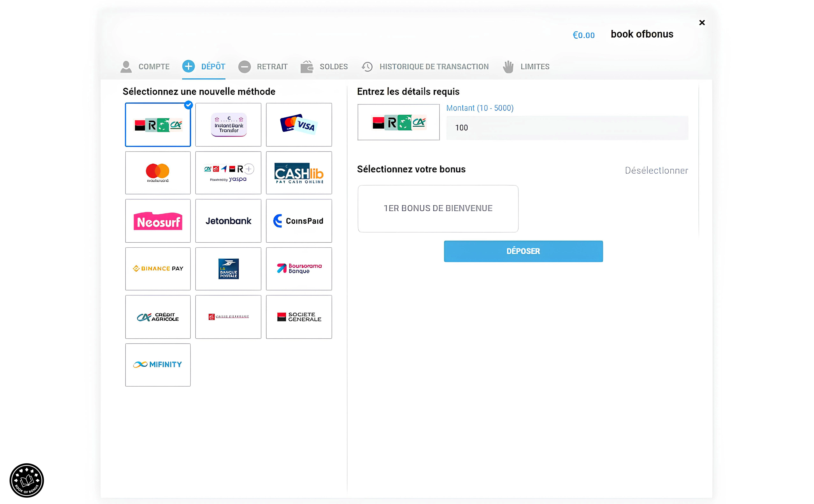Click the blue checkmark on selected method

189,105
